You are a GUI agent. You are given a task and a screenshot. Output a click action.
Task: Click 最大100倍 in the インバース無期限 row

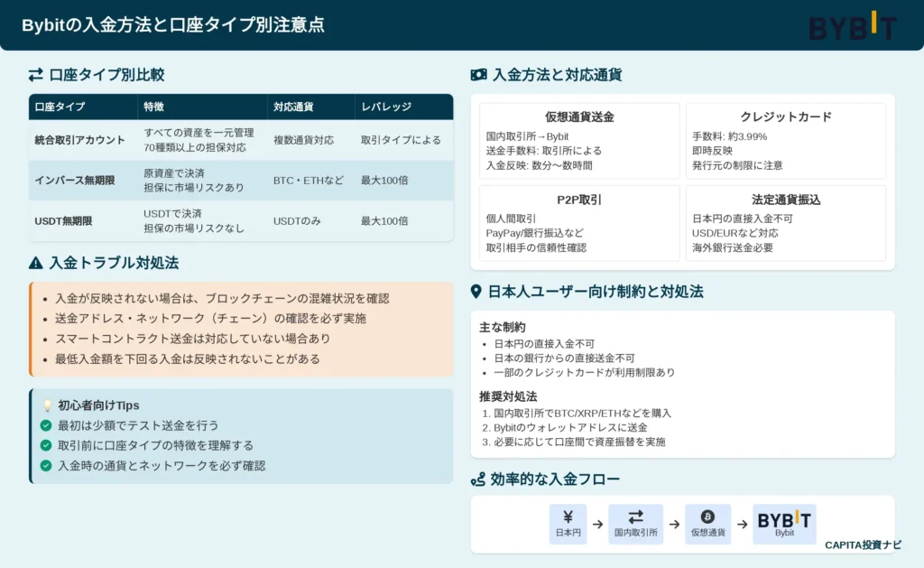[384, 181]
